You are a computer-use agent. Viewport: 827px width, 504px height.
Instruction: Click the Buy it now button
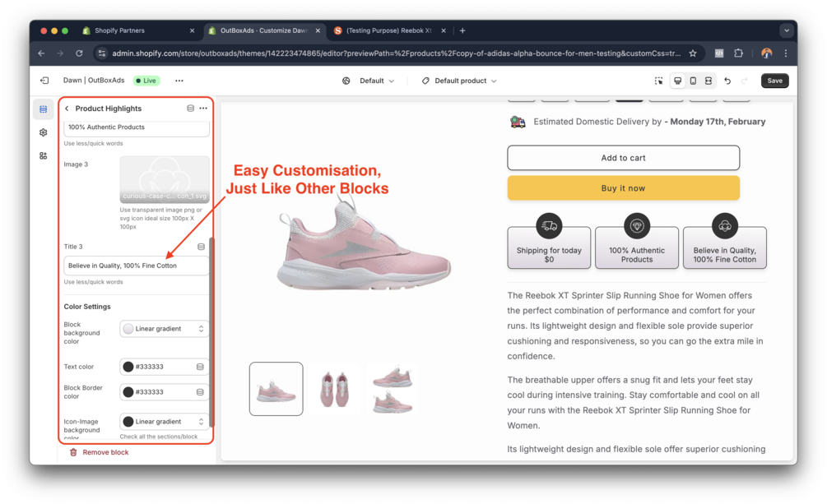624,188
